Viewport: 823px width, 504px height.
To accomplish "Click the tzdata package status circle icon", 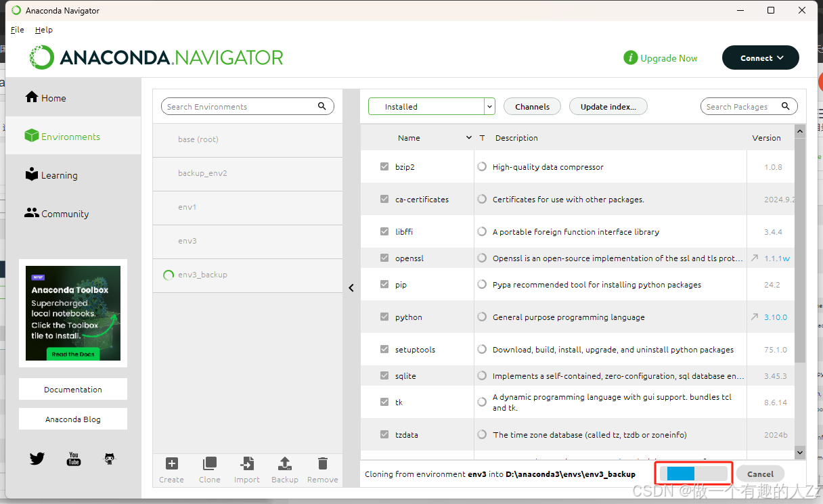I will (x=482, y=434).
